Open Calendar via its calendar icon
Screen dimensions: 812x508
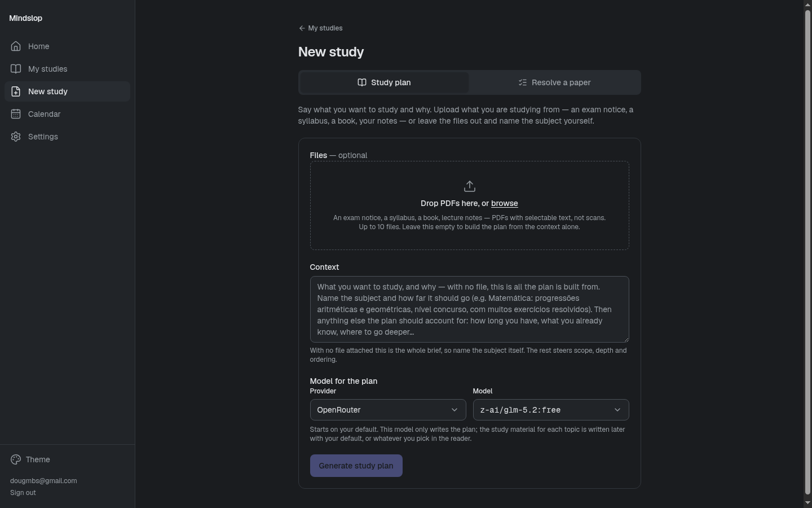click(16, 114)
